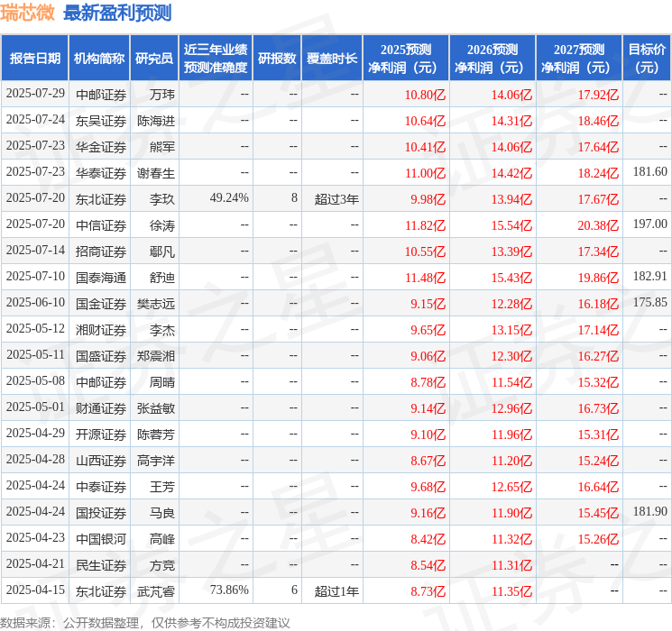Viewport: 672px width, 631px height.
Task: Click date cell 2025-04-15
Action: [35, 590]
